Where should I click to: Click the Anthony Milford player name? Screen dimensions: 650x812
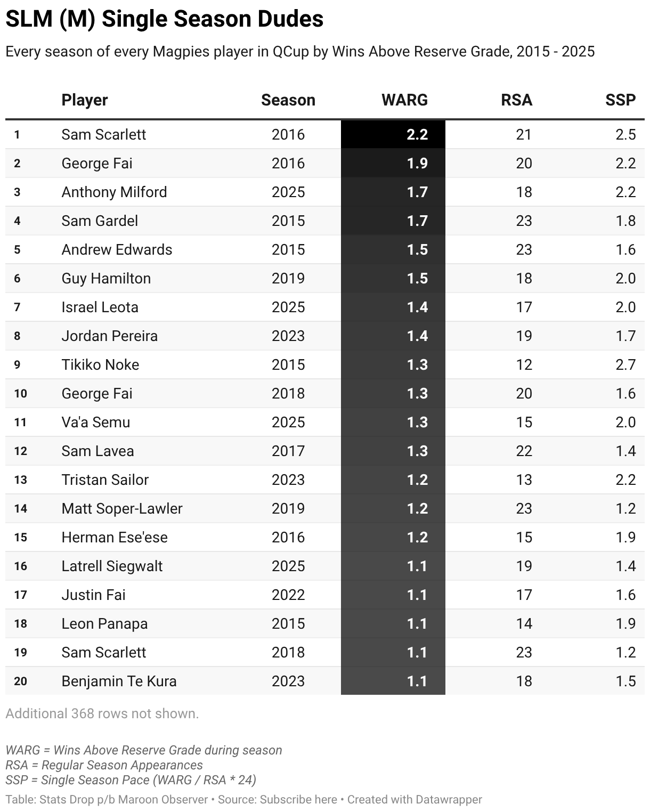click(114, 192)
